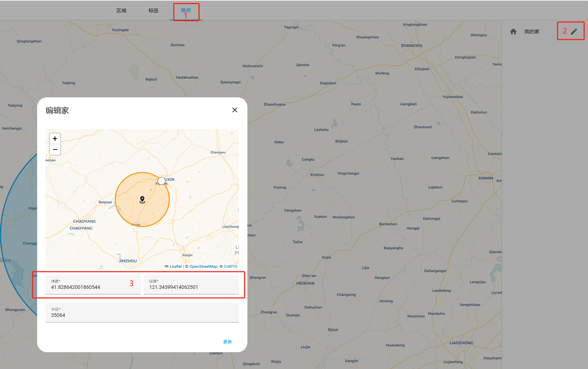The height and width of the screenshot is (369, 588).
Task: Switch to the 标签 tab
Action: [x=153, y=11]
